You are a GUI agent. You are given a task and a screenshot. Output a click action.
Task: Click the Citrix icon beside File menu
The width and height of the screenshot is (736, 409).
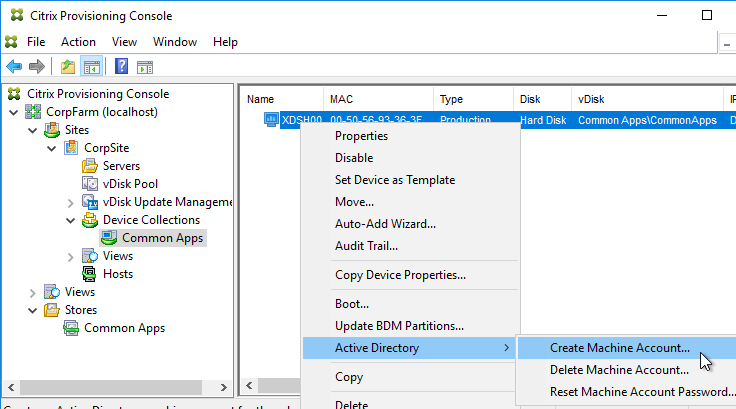(11, 42)
